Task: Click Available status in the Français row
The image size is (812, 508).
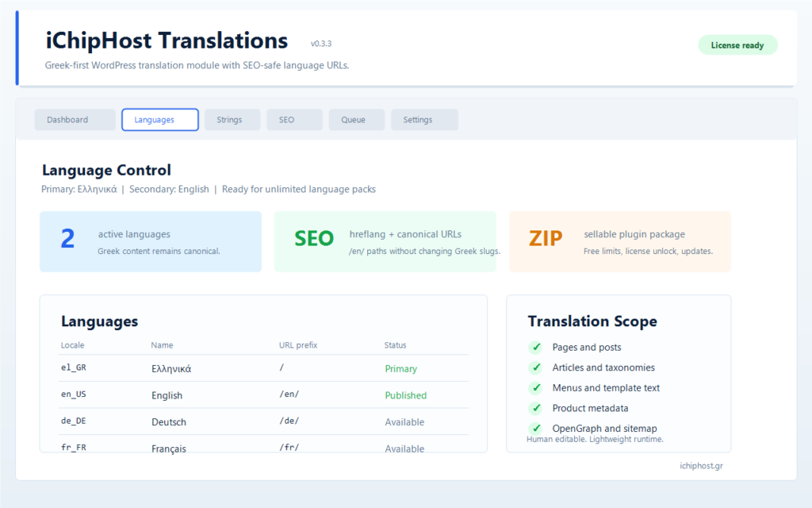Action: (404, 448)
